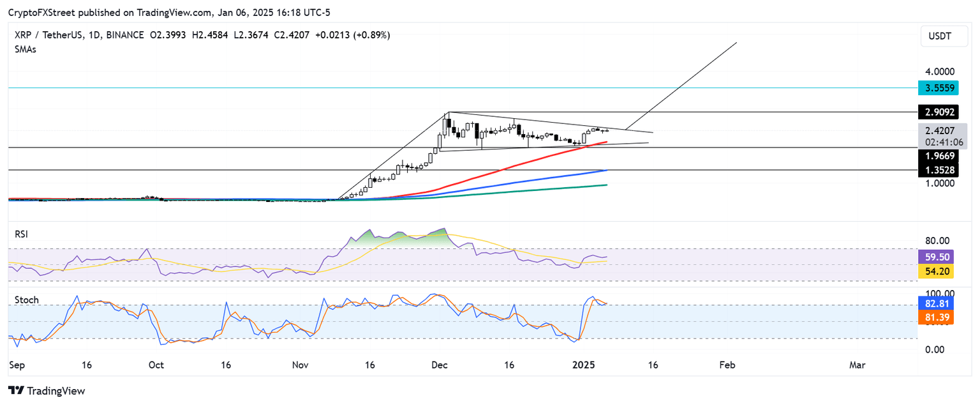This screenshot has height=405, width=980.
Task: Click the Feb date on time axis
Action: coord(727,365)
